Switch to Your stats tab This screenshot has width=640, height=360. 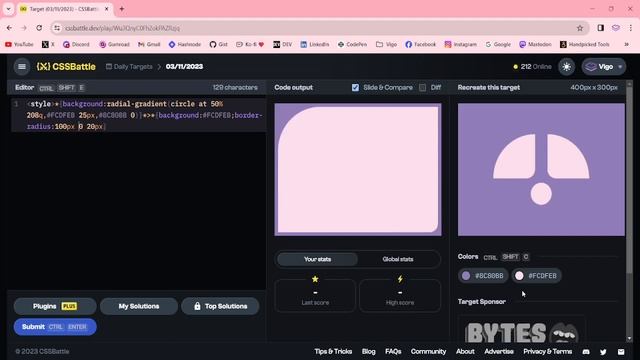[317, 259]
